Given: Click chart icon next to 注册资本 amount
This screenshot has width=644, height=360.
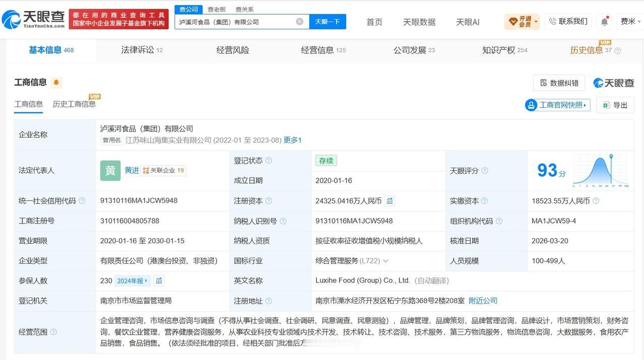Looking at the screenshot, I should coord(390,201).
